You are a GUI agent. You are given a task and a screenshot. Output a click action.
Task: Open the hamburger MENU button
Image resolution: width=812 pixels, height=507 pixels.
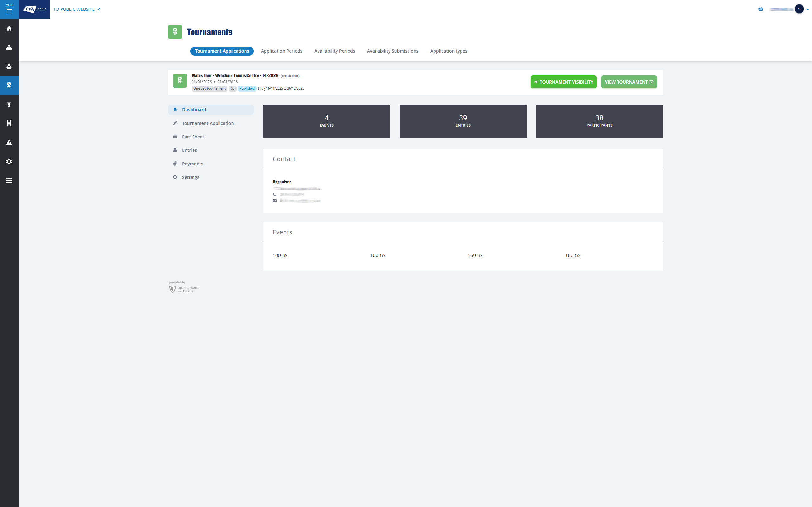(10, 10)
